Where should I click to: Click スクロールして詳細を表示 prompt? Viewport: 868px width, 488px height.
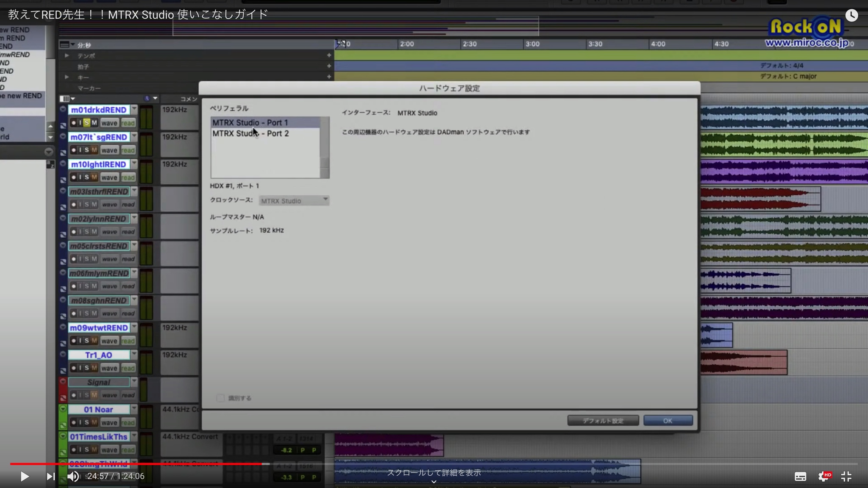tap(434, 473)
